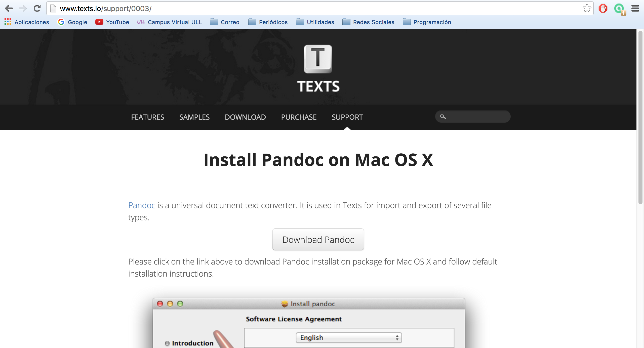Select the PURCHASE navigation item
Image resolution: width=644 pixels, height=348 pixels.
[299, 117]
